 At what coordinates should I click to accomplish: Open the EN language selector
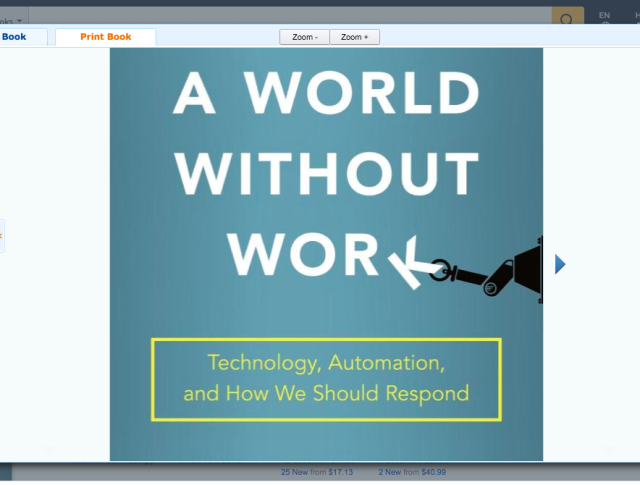(604, 16)
